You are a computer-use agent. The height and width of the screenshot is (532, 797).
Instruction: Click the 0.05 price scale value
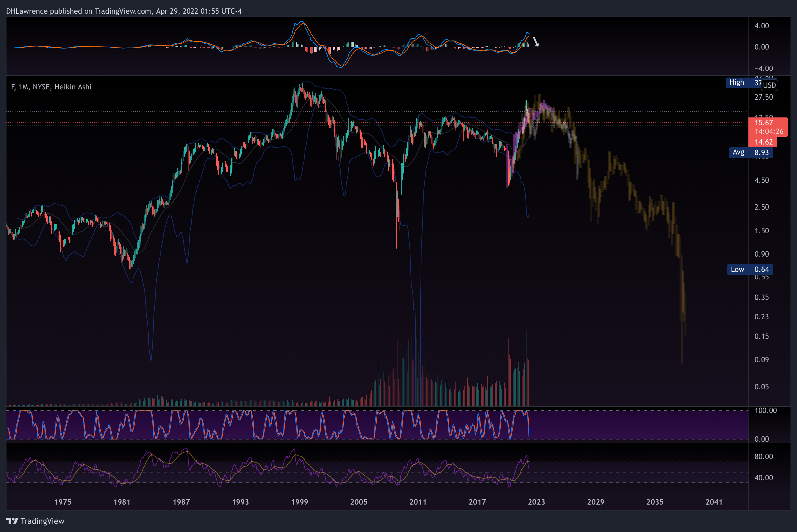click(x=761, y=387)
